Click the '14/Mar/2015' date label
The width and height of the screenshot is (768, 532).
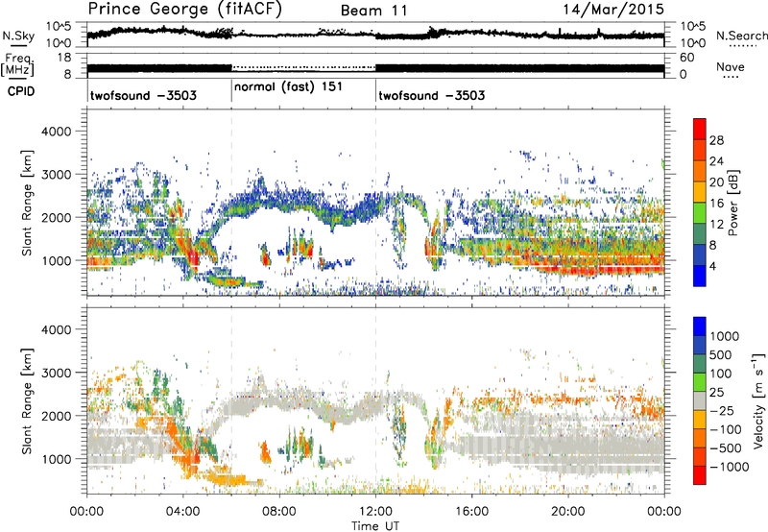coord(613,9)
